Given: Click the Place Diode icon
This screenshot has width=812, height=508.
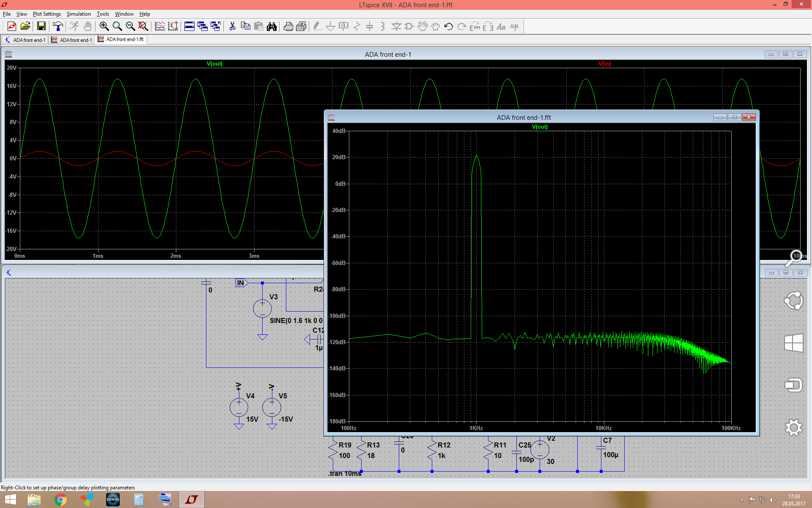Looking at the screenshot, I should (x=396, y=26).
